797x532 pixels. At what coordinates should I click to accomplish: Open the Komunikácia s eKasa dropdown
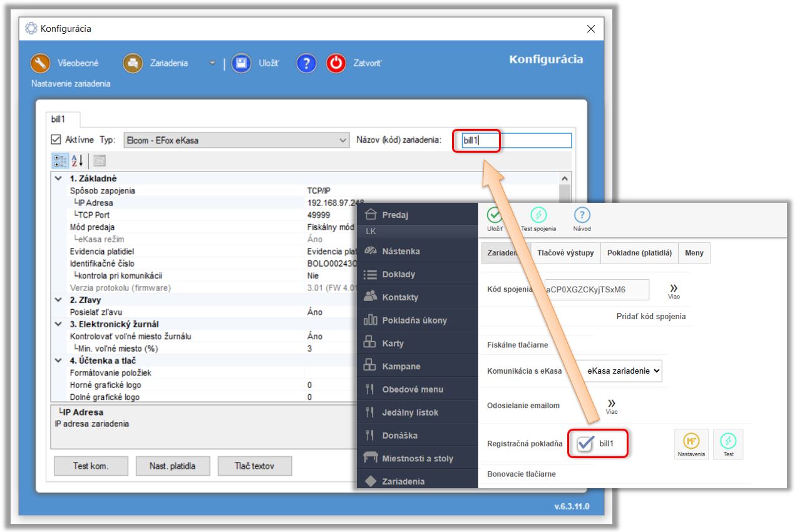pyautogui.click(x=619, y=371)
